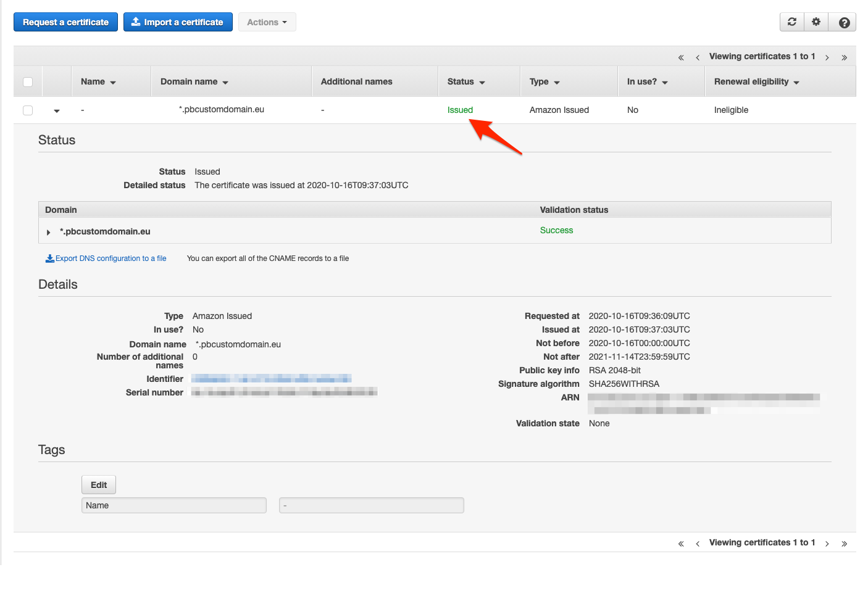The width and height of the screenshot is (868, 604).
Task: Go to last page in top pager
Action: 844,57
